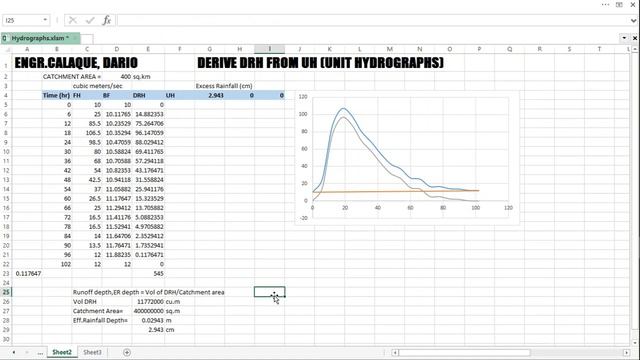This screenshot has height=360, width=640.
Task: Select the Vol DRH label cell
Action: coord(87,302)
